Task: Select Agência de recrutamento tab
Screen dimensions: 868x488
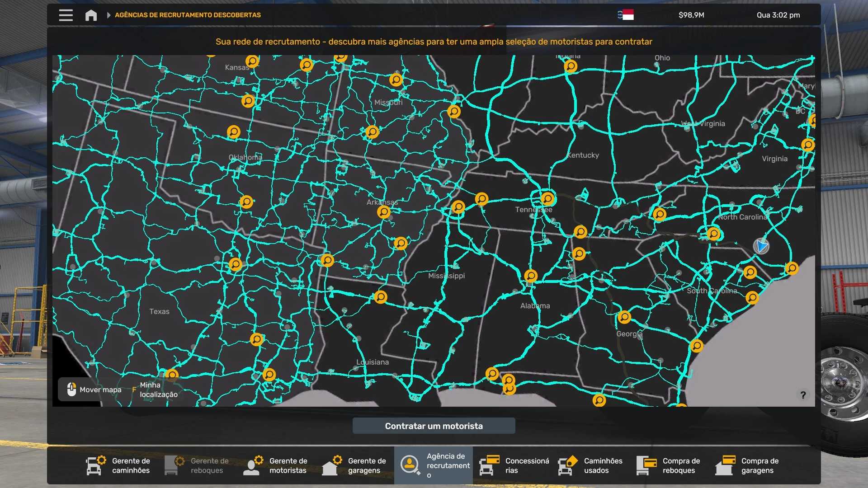Action: point(433,465)
